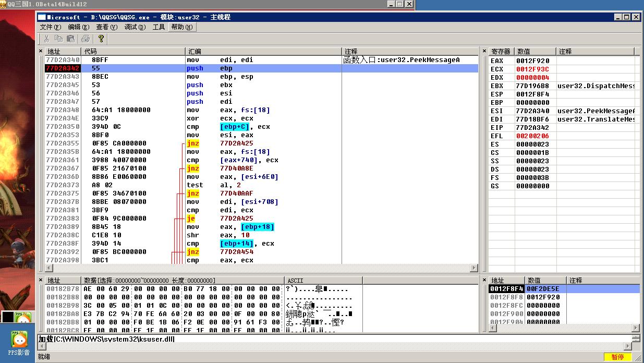Click the EFL flags value 00200206

point(532,136)
